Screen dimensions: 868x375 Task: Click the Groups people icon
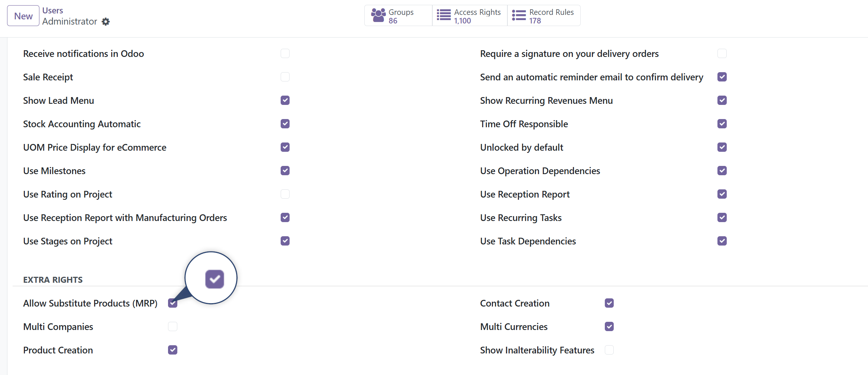pyautogui.click(x=378, y=15)
